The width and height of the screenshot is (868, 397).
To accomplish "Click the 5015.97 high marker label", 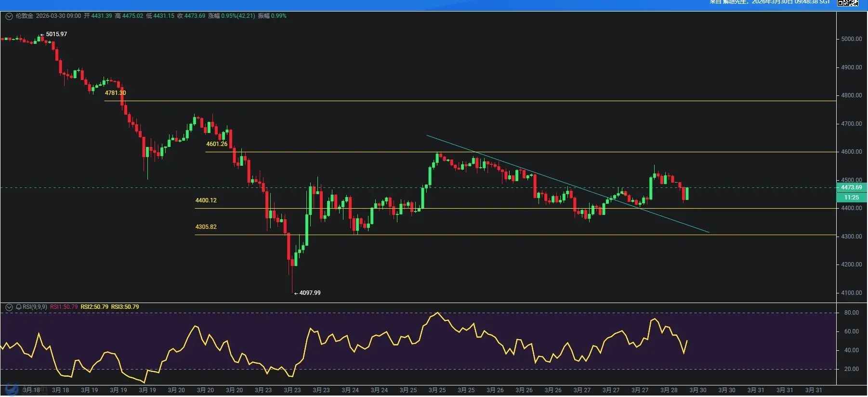I will click(x=56, y=34).
